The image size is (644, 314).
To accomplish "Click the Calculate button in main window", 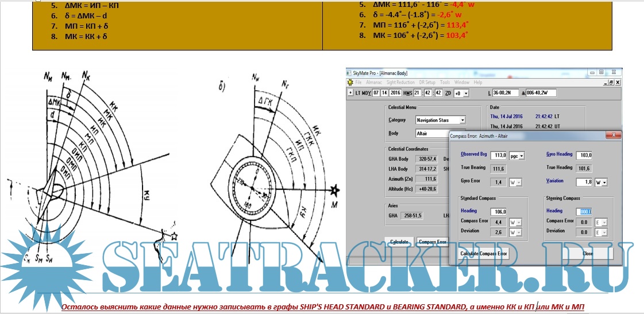I will click(x=399, y=242).
